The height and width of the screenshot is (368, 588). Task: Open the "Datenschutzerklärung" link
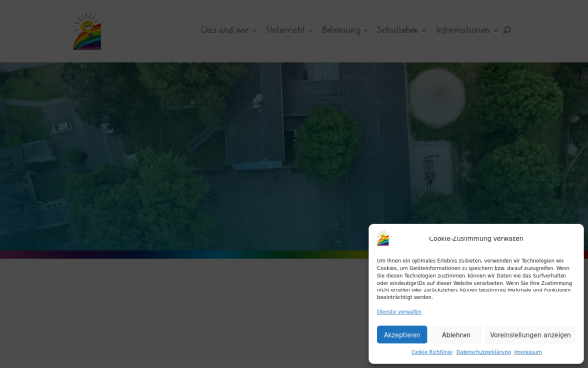[483, 352]
